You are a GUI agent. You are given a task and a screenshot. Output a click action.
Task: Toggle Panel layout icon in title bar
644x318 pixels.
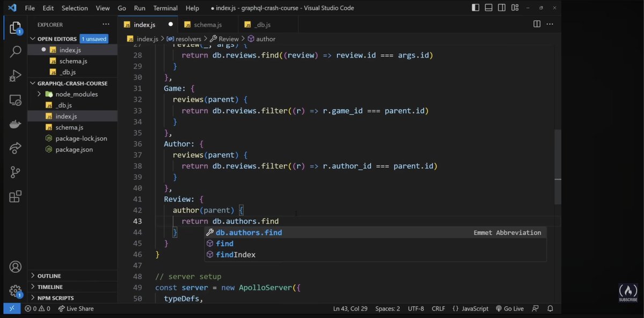[489, 8]
